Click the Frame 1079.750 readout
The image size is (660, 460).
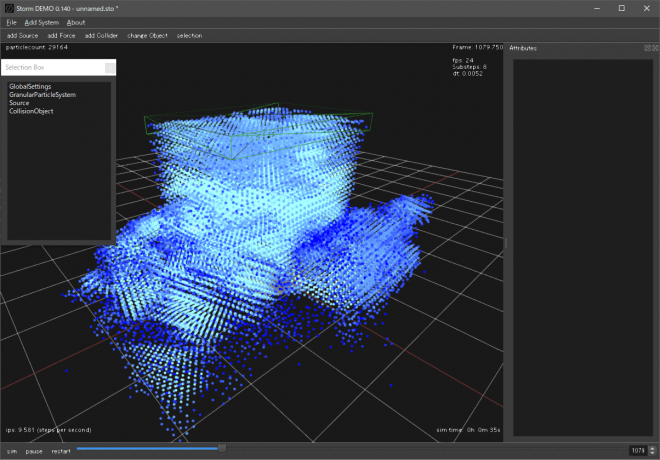point(478,47)
